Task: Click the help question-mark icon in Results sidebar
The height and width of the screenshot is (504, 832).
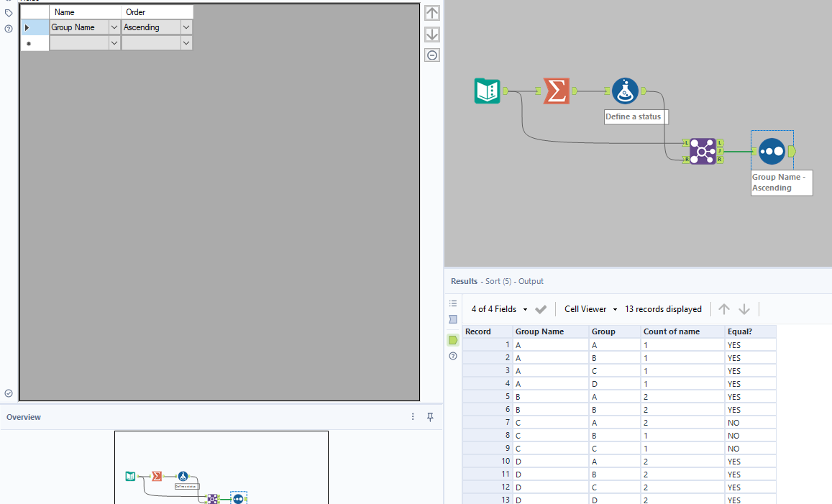Action: click(x=452, y=356)
